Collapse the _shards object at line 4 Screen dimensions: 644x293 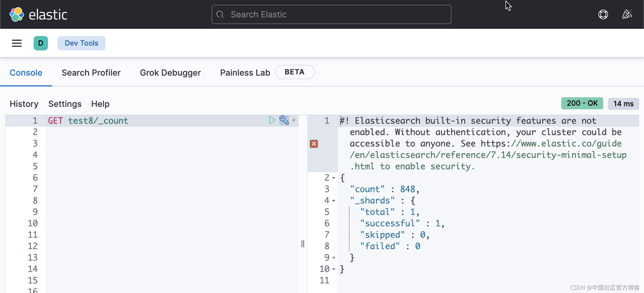point(334,201)
